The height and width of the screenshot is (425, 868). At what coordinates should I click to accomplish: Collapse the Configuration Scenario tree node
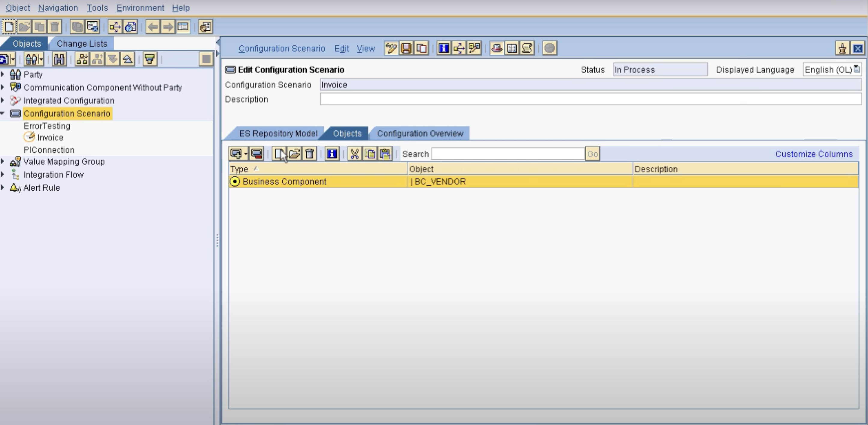3,113
